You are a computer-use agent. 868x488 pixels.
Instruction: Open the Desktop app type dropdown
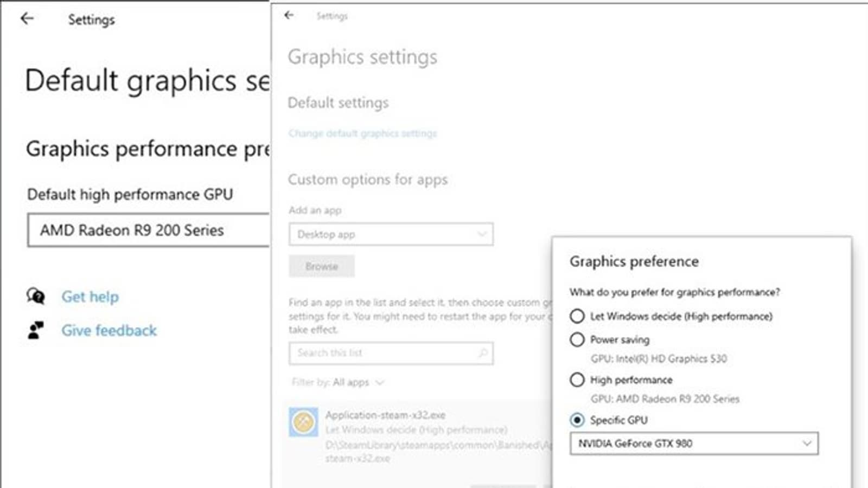click(x=391, y=234)
